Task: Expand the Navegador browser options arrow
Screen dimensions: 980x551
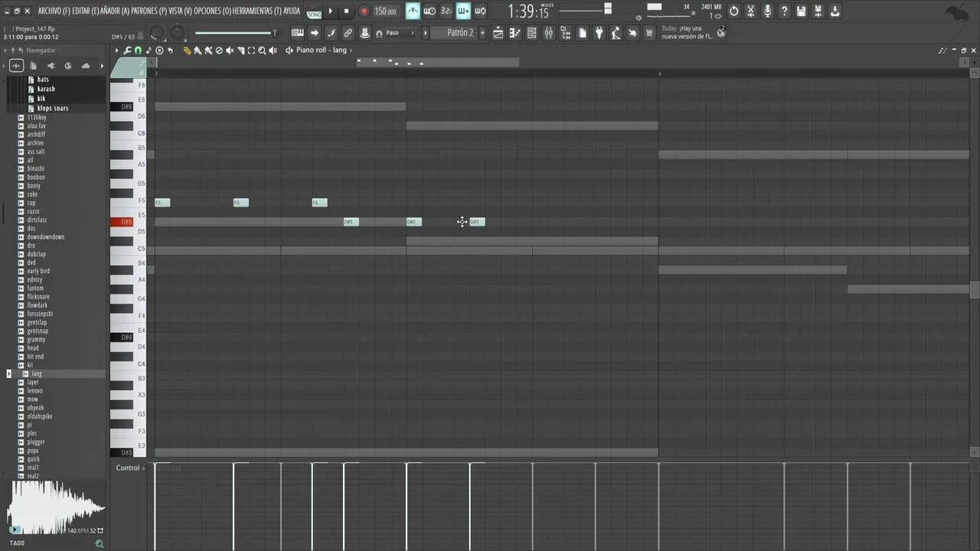Action: [5, 51]
